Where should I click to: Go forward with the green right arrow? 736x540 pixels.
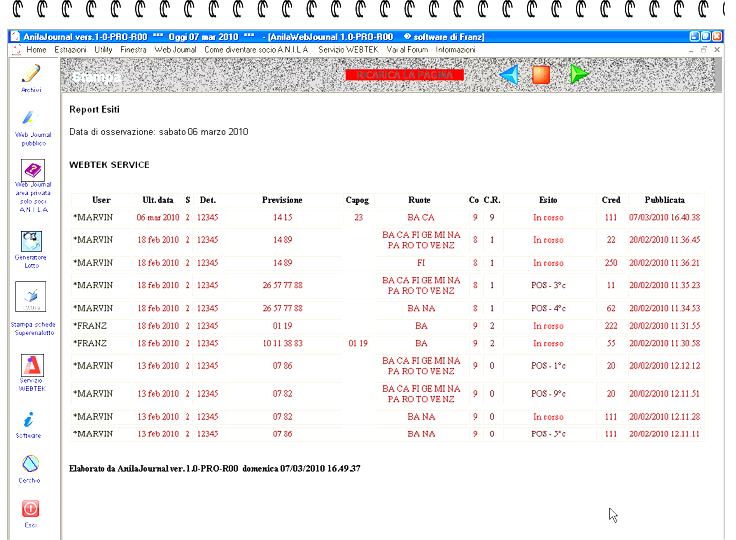pyautogui.click(x=578, y=75)
